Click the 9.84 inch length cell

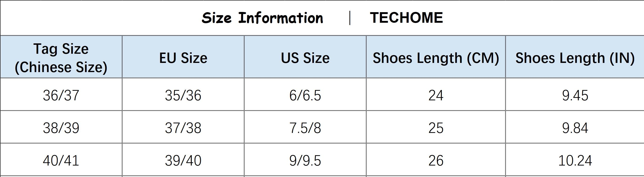[575, 128]
